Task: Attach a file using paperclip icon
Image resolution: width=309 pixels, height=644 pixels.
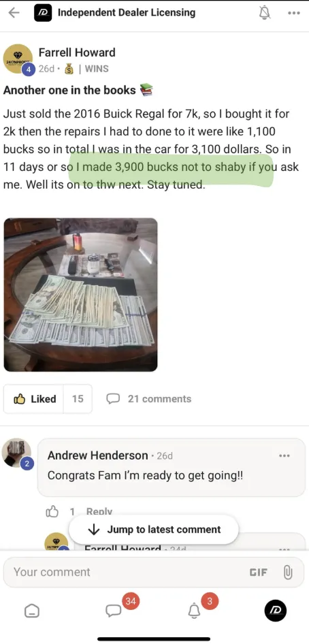Action: click(x=288, y=572)
